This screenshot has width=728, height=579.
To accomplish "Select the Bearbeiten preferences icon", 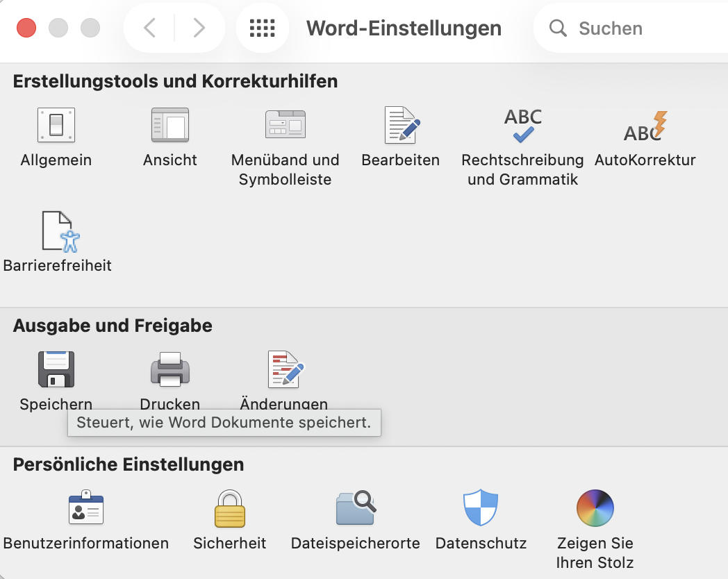I will (x=401, y=126).
